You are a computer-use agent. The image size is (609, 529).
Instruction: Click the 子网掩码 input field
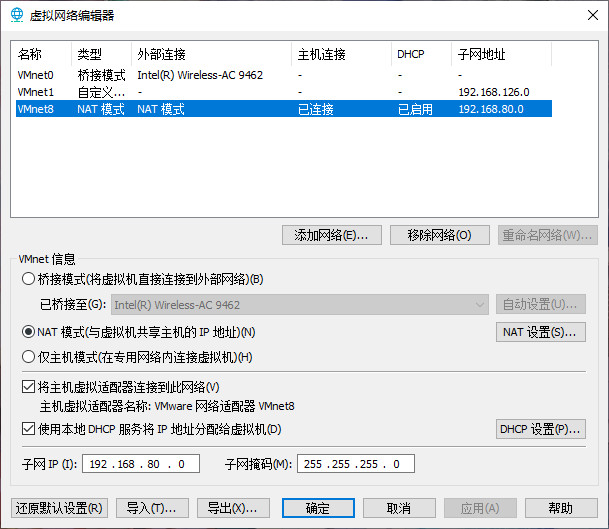pyautogui.click(x=356, y=464)
